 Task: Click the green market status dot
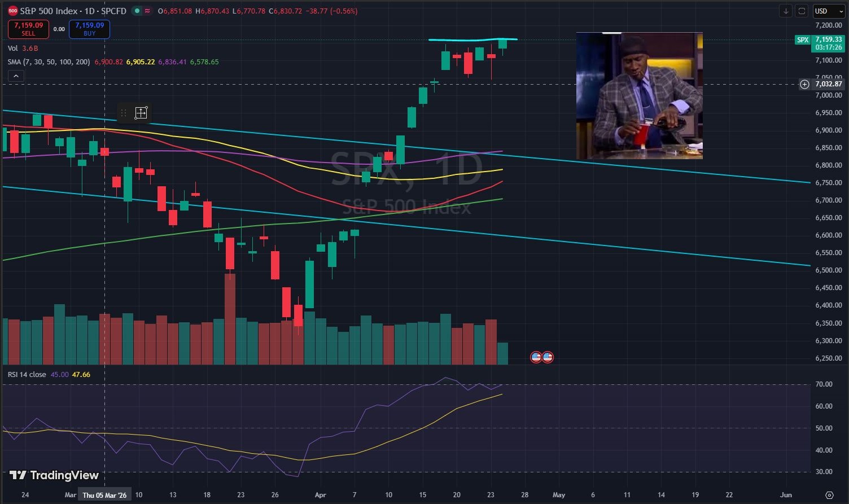(138, 11)
